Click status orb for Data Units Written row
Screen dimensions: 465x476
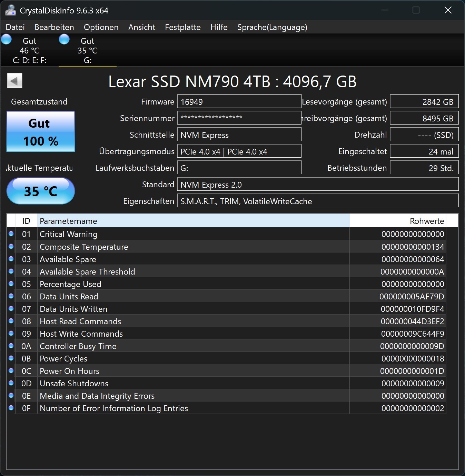point(11,308)
